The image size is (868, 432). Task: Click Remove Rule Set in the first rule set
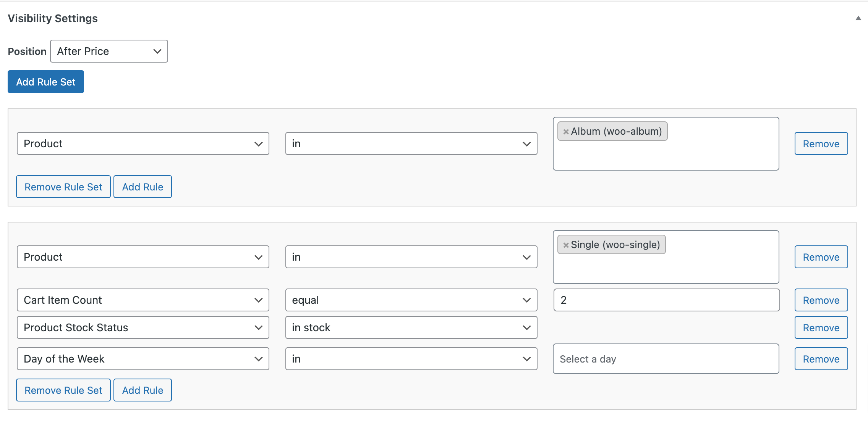click(x=63, y=187)
